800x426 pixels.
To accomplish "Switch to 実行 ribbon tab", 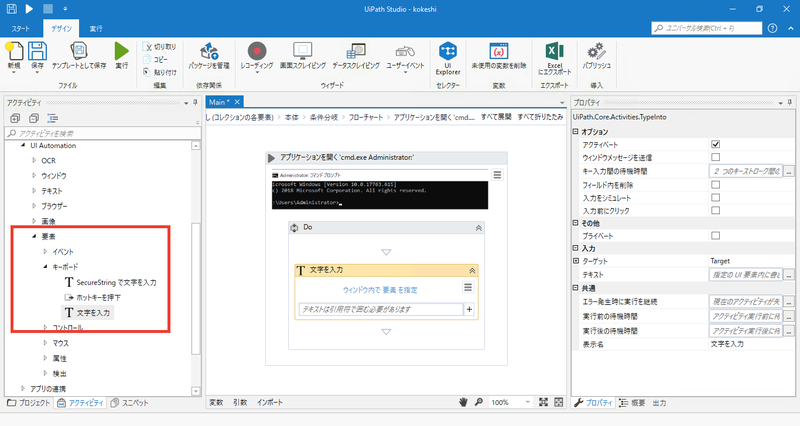I will point(96,29).
